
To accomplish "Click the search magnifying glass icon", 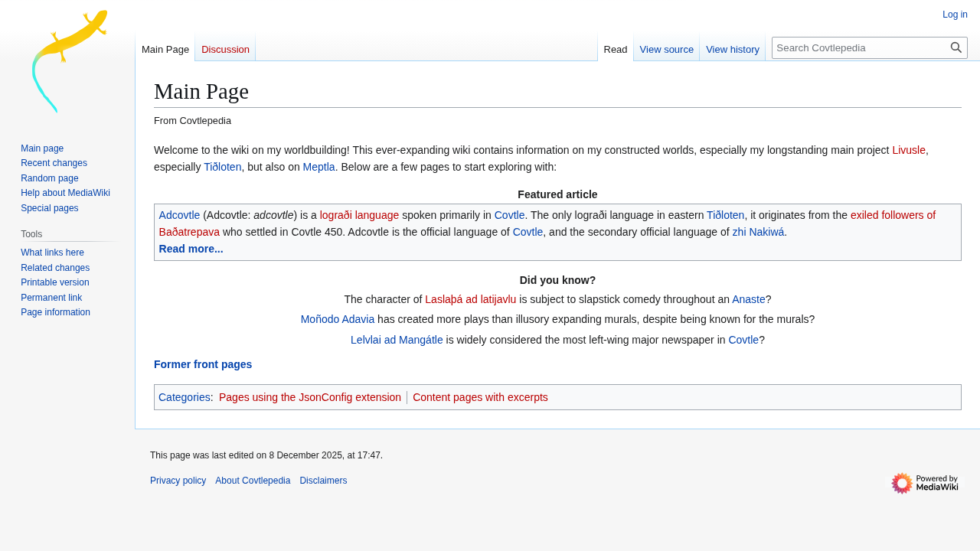I will (955, 47).
